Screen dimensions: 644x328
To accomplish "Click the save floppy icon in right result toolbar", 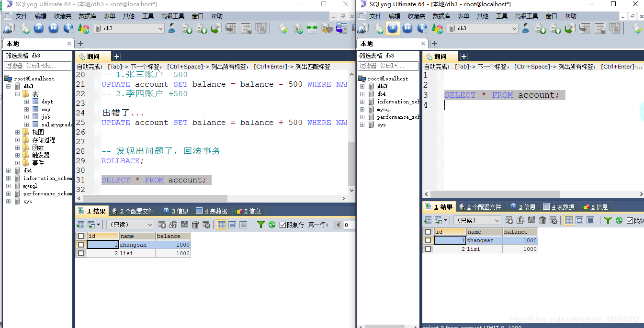I will [x=531, y=220].
